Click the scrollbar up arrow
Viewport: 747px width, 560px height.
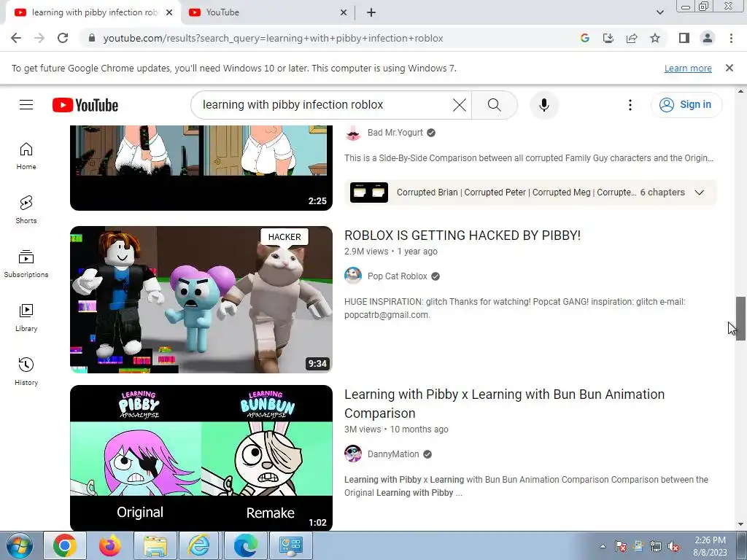pyautogui.click(x=740, y=91)
